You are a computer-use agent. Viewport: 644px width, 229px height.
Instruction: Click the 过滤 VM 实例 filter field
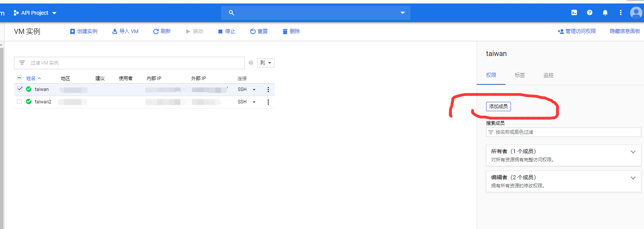click(x=132, y=63)
